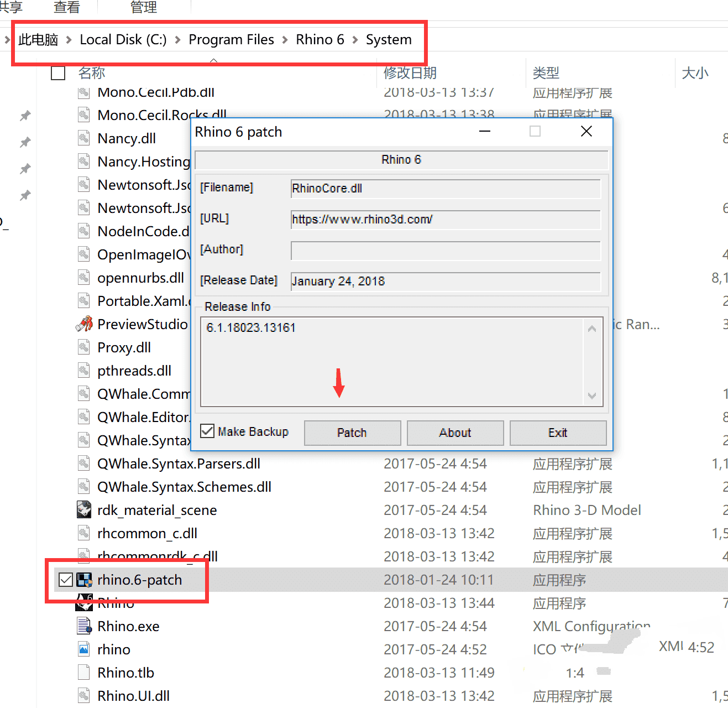The width and height of the screenshot is (728, 708).
Task: Open the About dialog
Action: pos(455,433)
